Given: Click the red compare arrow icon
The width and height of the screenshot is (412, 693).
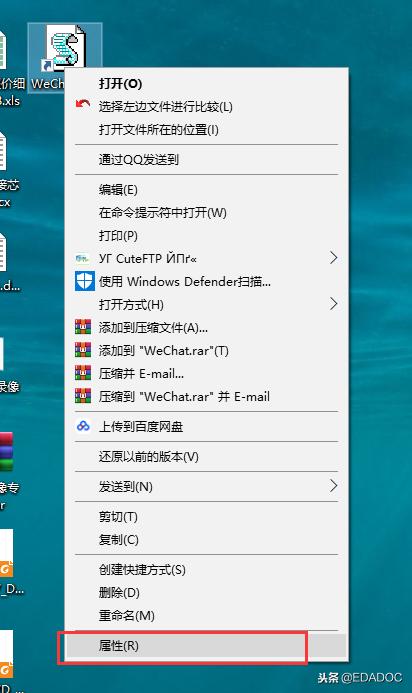Looking at the screenshot, I should click(83, 105).
